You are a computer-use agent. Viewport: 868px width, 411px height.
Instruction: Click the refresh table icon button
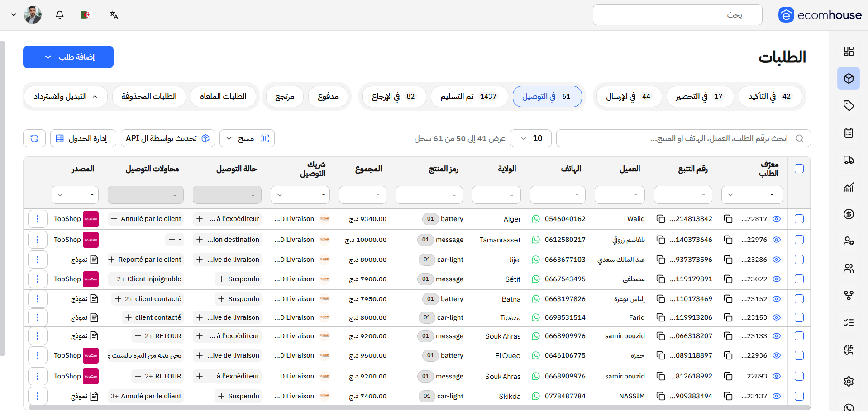34,138
